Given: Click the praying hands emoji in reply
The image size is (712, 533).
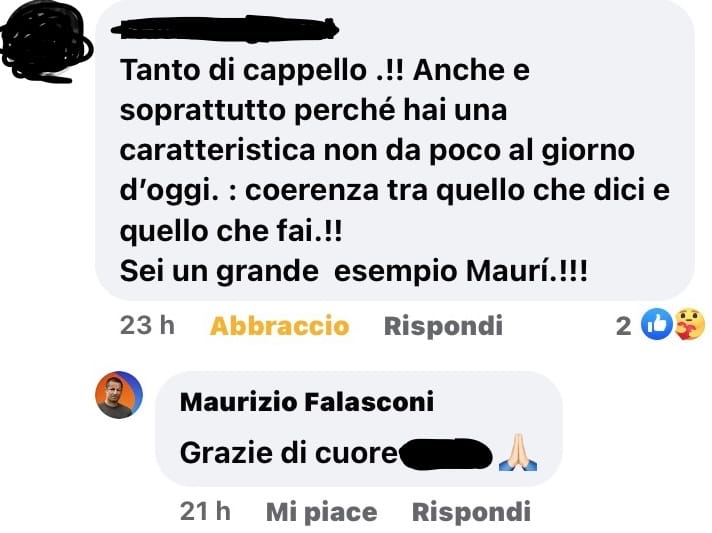Looking at the screenshot, I should (x=518, y=452).
